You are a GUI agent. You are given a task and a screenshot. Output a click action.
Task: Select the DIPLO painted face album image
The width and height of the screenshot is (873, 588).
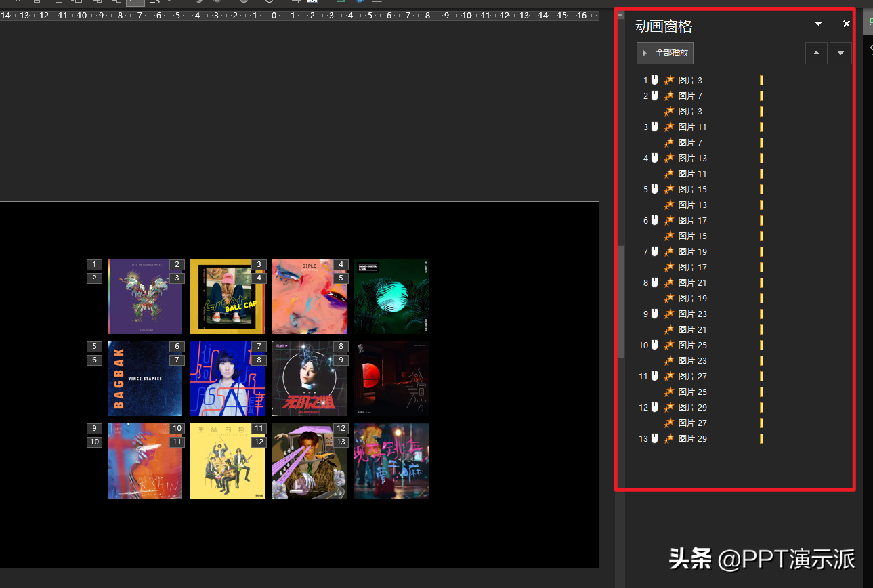[x=310, y=297]
